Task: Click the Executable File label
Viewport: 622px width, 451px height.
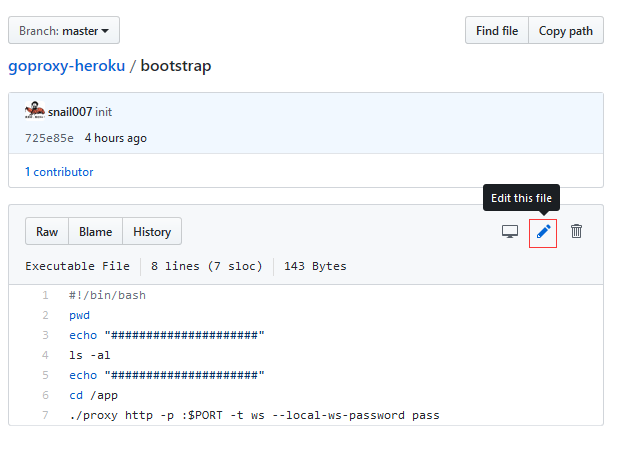Action: pyautogui.click(x=77, y=266)
